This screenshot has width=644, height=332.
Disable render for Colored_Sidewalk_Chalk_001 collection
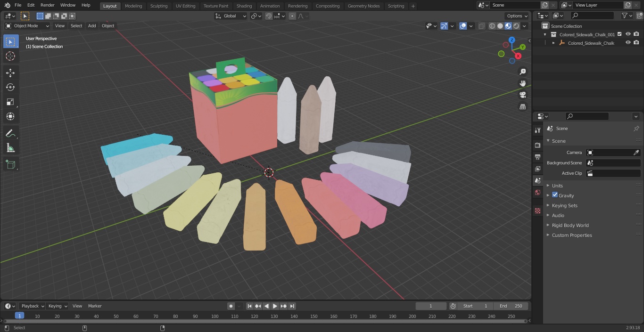pos(636,34)
